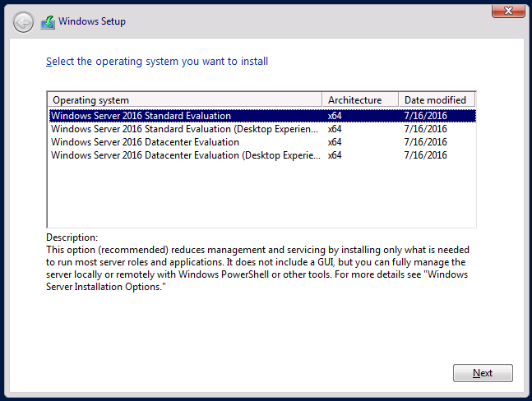Select Windows Server 2016 Datacenter Evaluation

(x=145, y=142)
